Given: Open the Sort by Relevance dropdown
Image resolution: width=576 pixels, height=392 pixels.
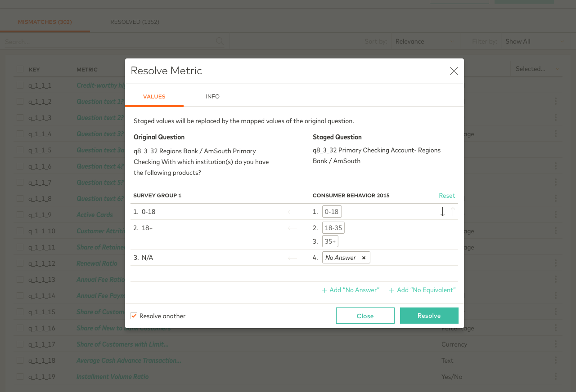Looking at the screenshot, I should [x=425, y=41].
